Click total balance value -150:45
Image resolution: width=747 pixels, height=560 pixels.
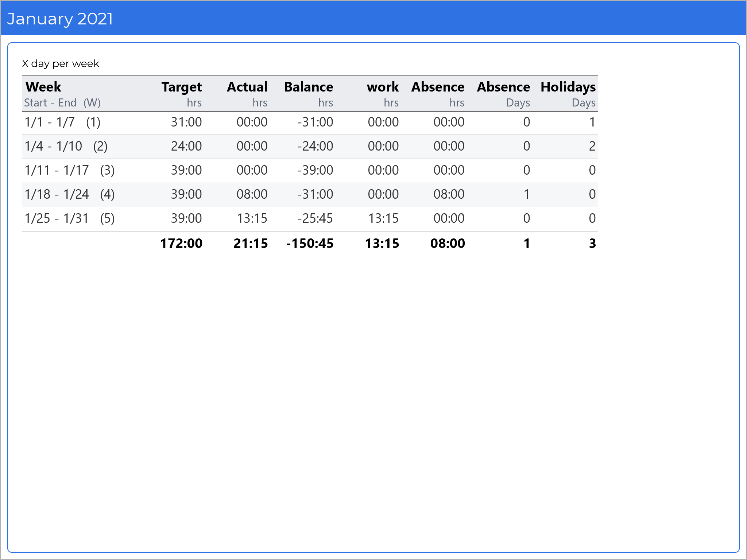tap(310, 243)
